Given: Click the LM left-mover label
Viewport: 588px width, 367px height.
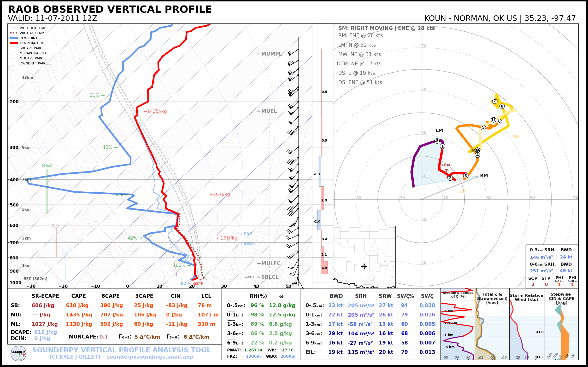Looking at the screenshot, I should (x=439, y=130).
